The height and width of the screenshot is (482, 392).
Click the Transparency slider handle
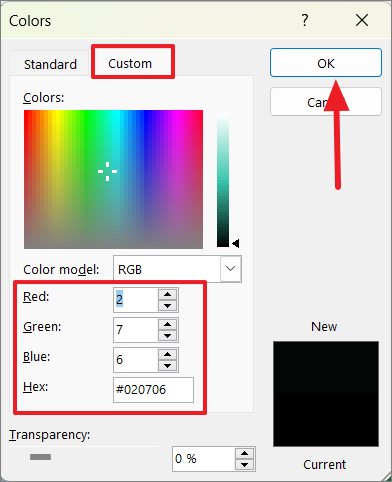point(40,457)
